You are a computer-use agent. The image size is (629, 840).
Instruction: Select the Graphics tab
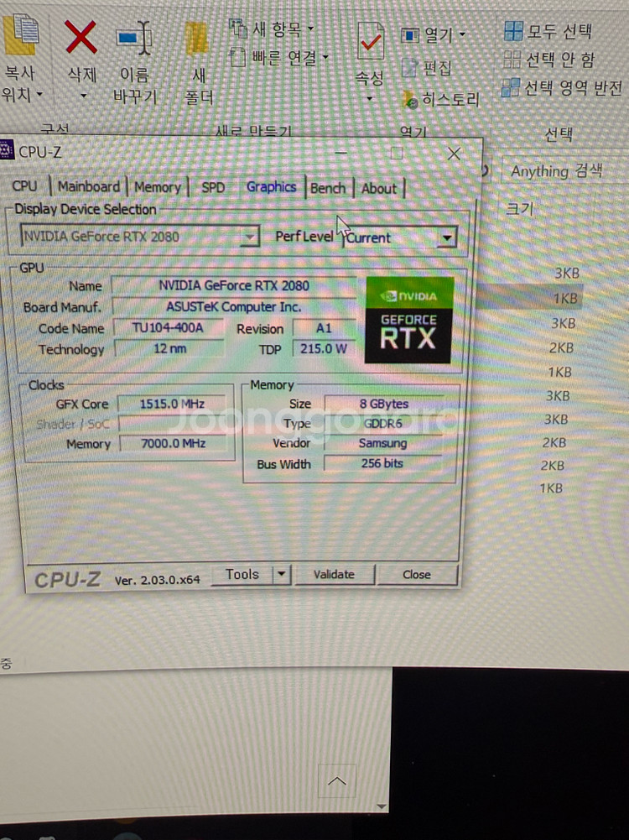tap(271, 187)
